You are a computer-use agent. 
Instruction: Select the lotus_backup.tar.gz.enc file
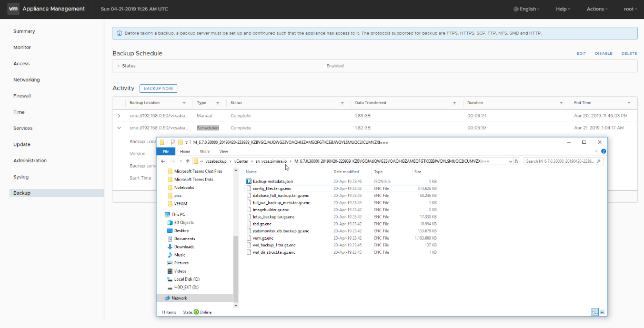274,217
